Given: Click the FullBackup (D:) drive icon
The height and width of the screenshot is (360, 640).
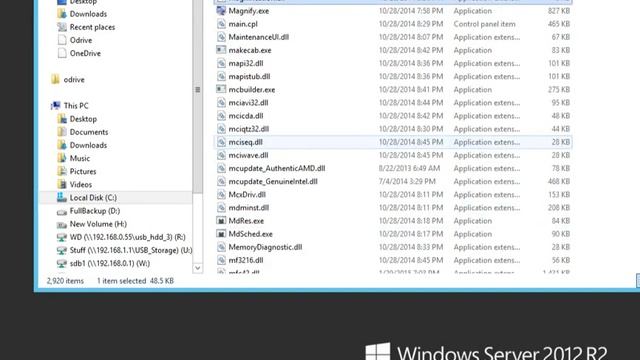Looking at the screenshot, I should [x=62, y=211].
